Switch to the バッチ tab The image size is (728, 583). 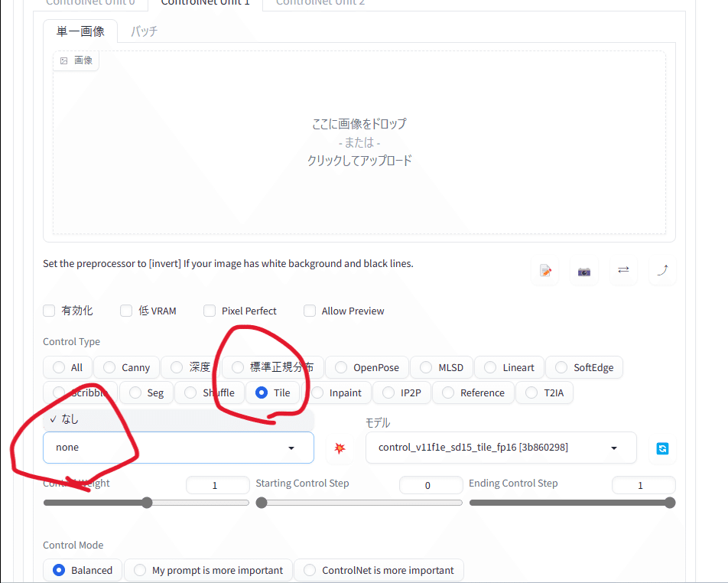(144, 31)
